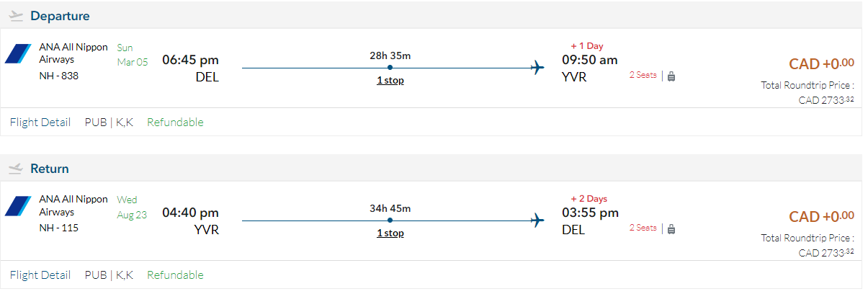Click the Departure section header
Image resolution: width=868 pixels, height=294 pixels.
click(x=60, y=16)
